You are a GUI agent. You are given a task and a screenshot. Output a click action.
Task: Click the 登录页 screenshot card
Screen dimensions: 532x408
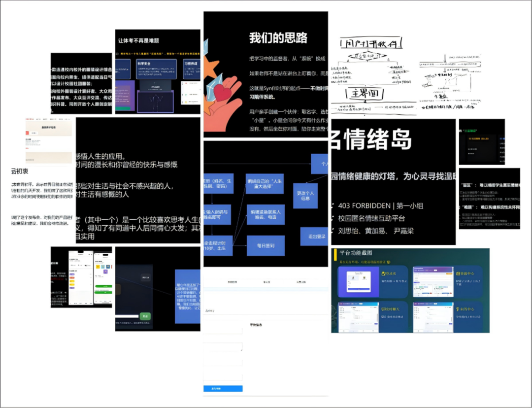tap(373, 282)
